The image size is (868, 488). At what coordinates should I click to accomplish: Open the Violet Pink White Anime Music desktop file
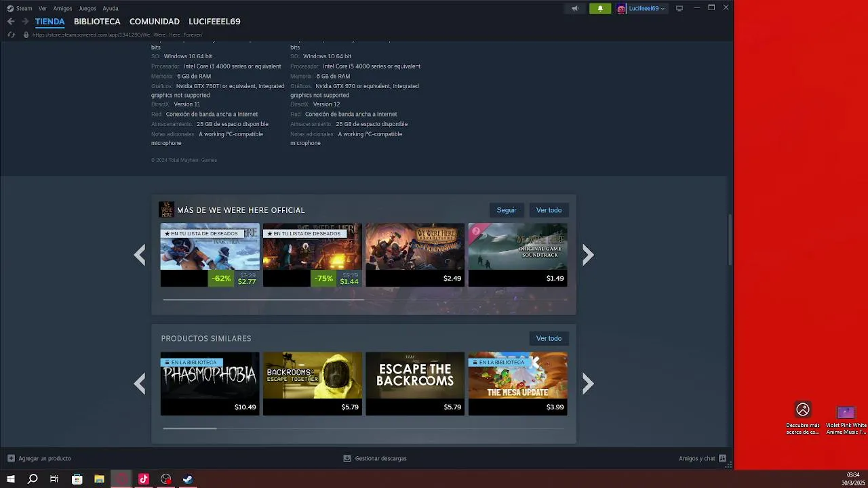click(x=846, y=418)
